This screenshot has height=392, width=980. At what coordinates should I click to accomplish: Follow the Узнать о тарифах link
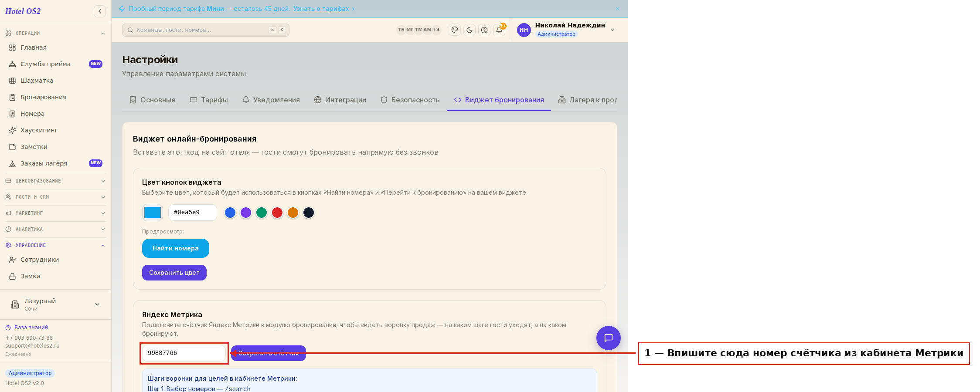click(x=321, y=9)
